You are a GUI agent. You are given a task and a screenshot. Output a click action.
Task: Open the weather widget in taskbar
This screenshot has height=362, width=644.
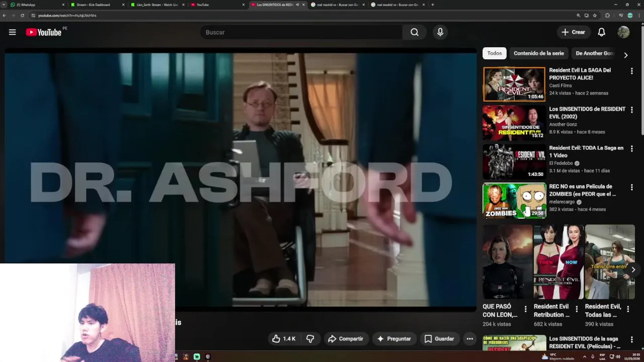pos(558,356)
